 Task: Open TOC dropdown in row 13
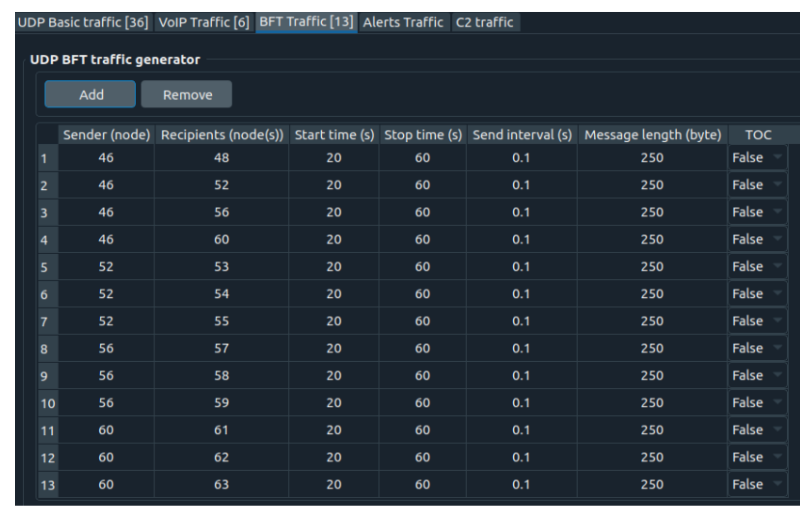pyautogui.click(x=757, y=484)
